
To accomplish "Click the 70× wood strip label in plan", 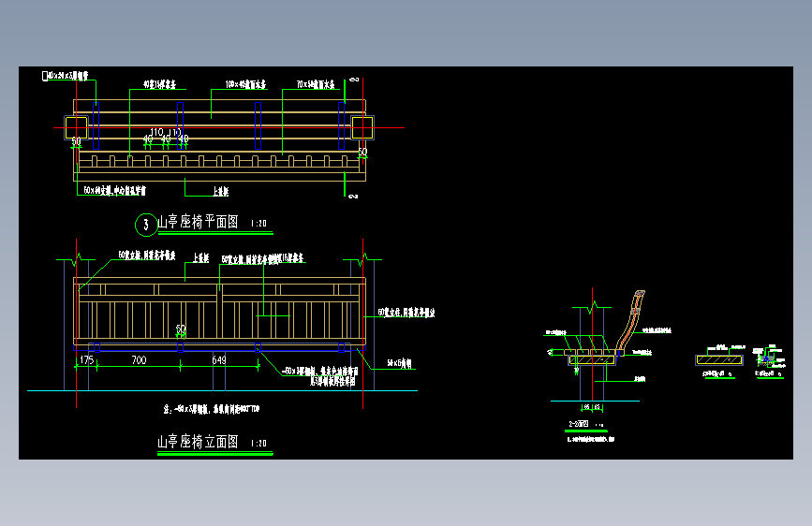I will coord(316,84).
